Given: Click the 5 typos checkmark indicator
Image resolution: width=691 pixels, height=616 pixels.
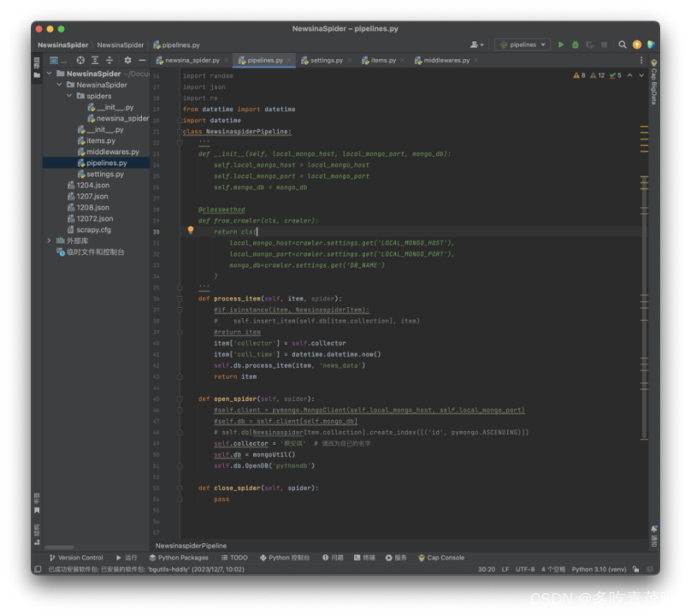Looking at the screenshot, I should click(x=615, y=75).
